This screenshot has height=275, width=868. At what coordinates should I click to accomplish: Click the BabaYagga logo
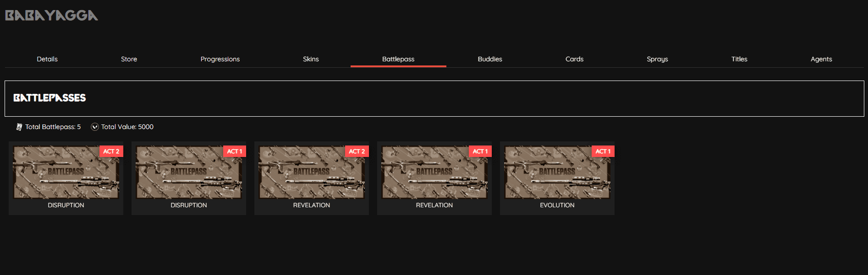pyautogui.click(x=51, y=16)
